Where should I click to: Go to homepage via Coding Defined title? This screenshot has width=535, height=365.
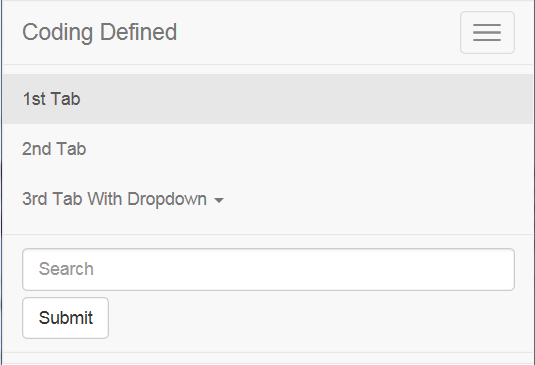click(100, 32)
